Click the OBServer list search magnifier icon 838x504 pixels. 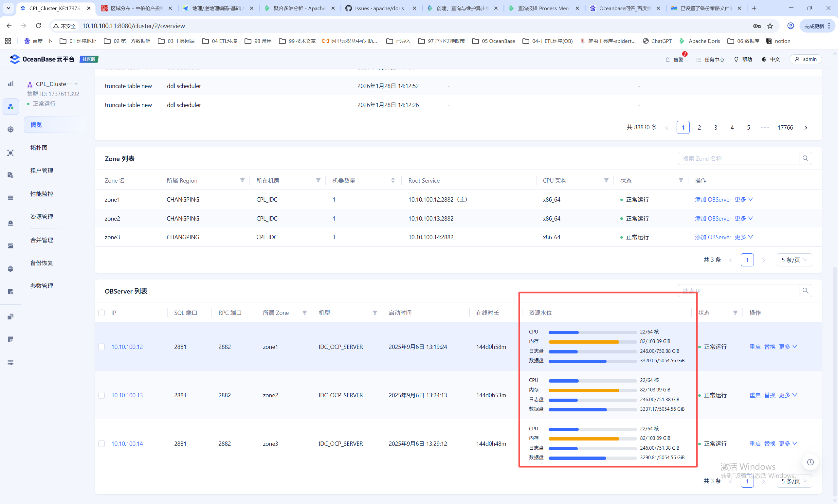[x=805, y=291]
